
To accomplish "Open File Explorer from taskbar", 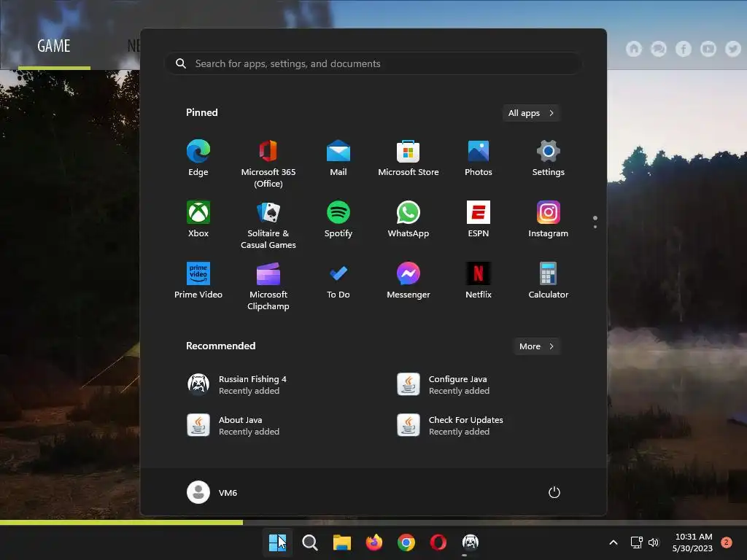I will point(342,542).
